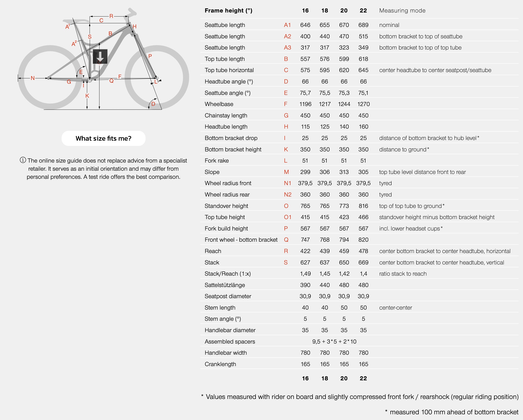Click the bike geometry diagram front wheel
The width and height of the screenshot is (523, 420).
[157, 77]
